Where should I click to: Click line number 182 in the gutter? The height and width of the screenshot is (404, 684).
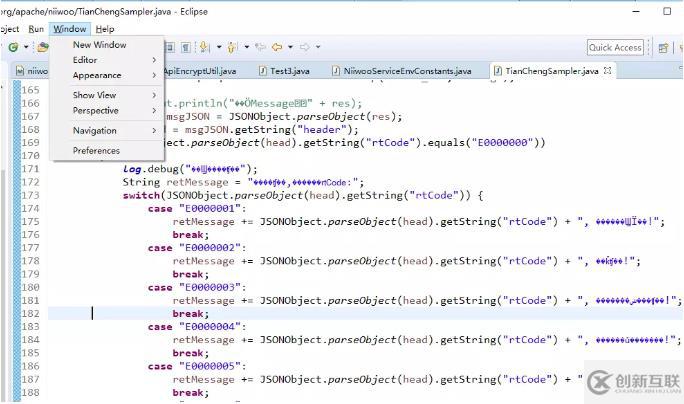[31, 313]
